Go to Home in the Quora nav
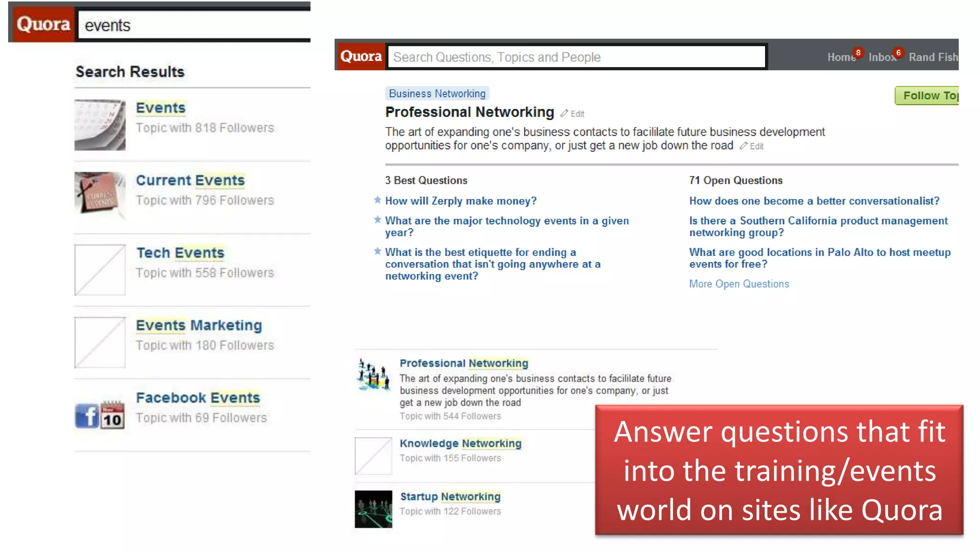 coord(841,57)
